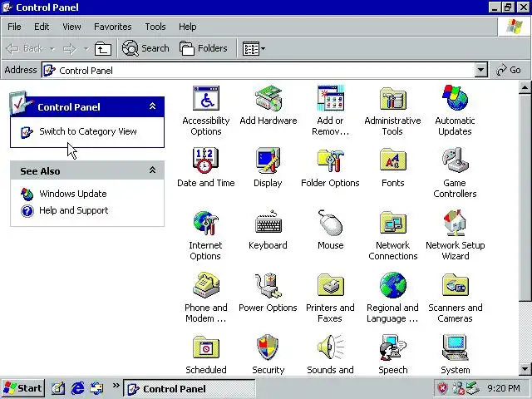Open Game Controllers icon
532x399 pixels.
point(455,160)
